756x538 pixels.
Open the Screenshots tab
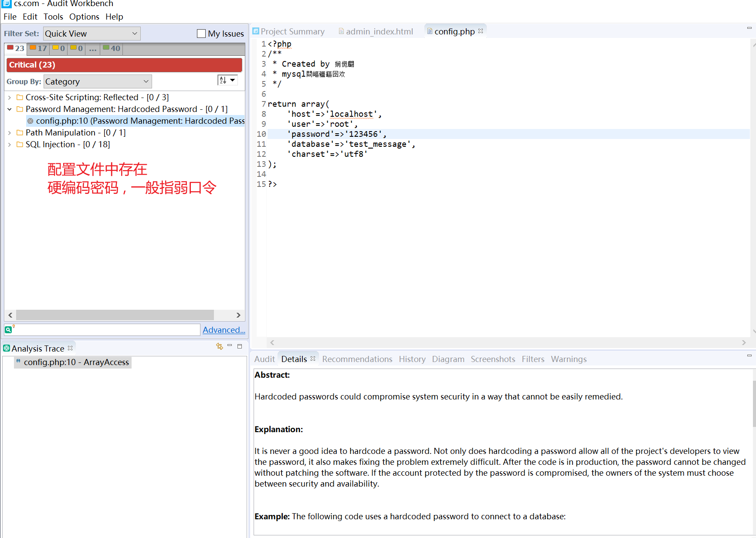click(493, 359)
